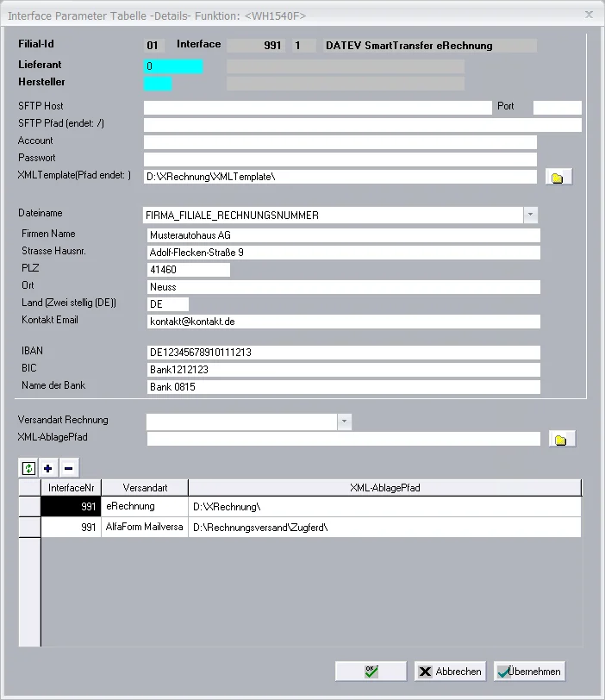
Task: Open the Versandart Rechnung dropdown arrow
Action: [x=344, y=422]
